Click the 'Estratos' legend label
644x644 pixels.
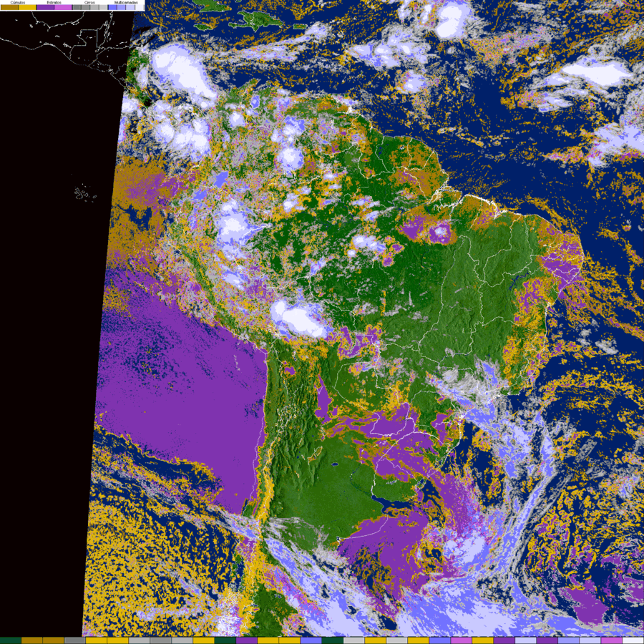click(54, 2)
